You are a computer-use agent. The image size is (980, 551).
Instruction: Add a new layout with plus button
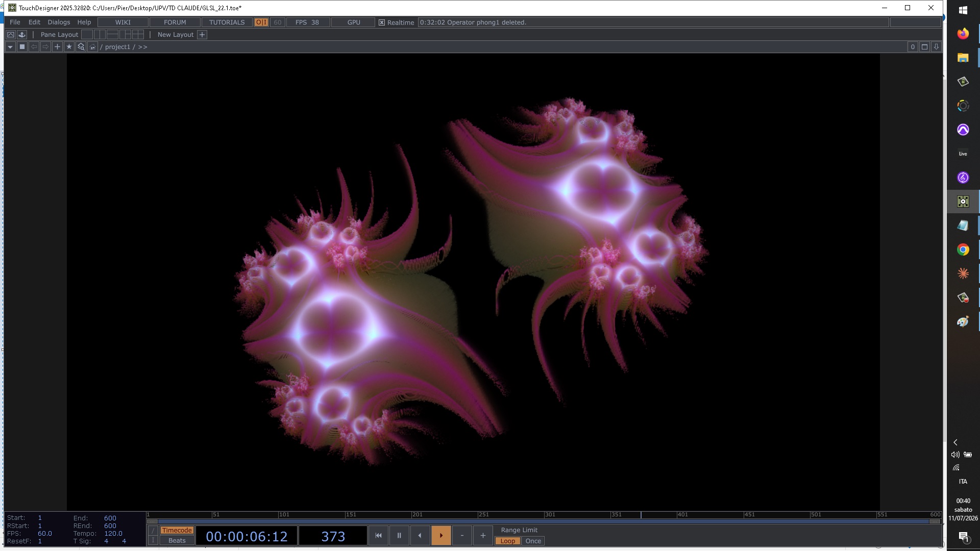tap(202, 35)
